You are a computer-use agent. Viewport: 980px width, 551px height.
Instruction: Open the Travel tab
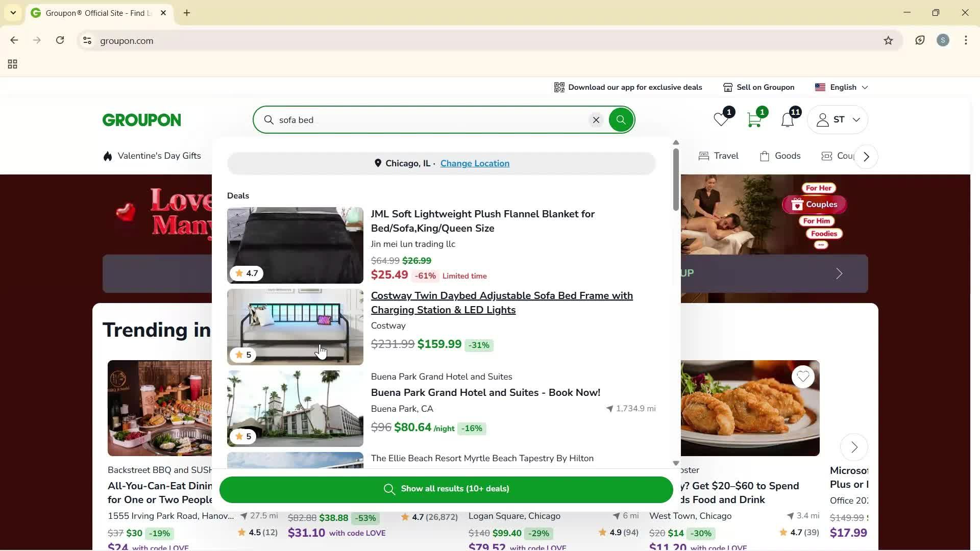(725, 156)
